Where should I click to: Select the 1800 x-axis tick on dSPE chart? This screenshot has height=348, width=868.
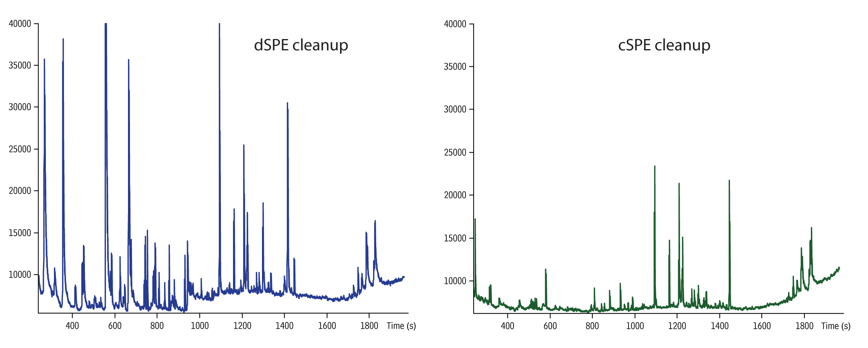coord(369,326)
